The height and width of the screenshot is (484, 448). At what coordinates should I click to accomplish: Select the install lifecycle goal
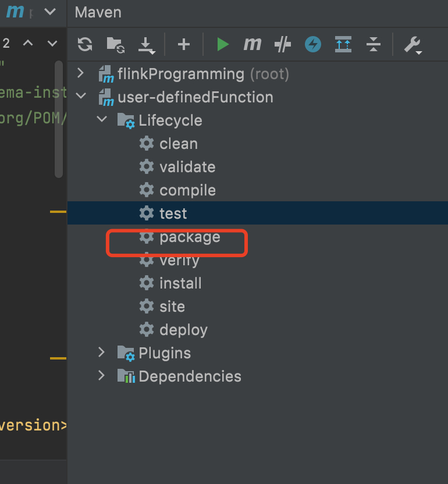(258, 283)
